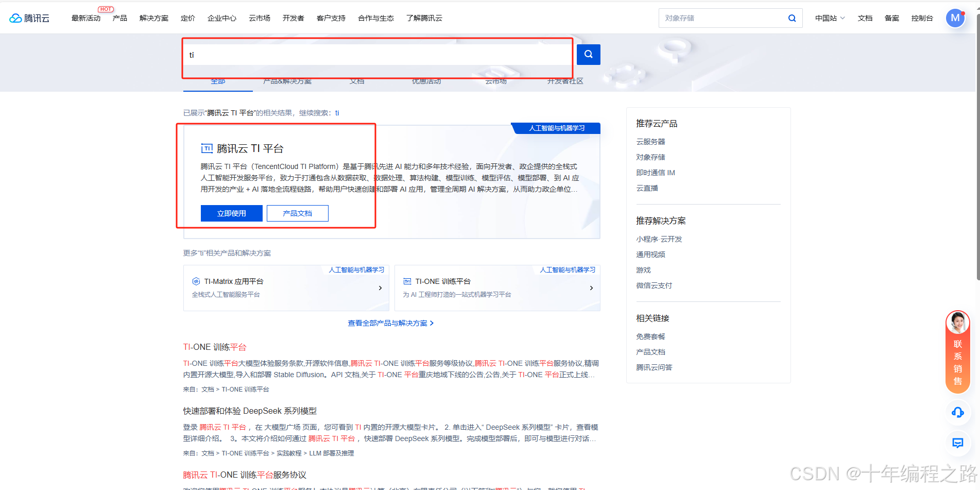Open 最新活动 menu
Viewport: 980px width, 490px height.
[x=86, y=18]
